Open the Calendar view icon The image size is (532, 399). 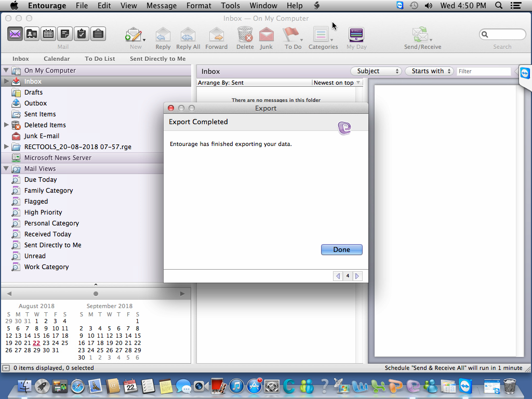click(x=48, y=34)
